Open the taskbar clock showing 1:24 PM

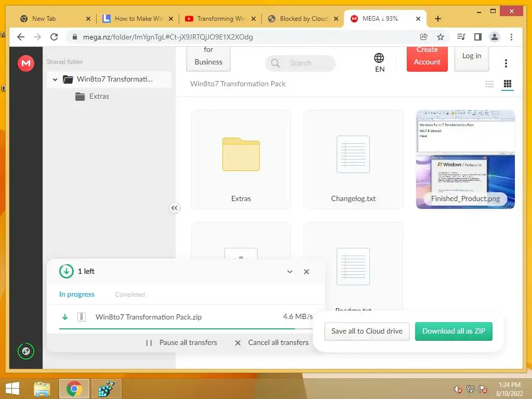tap(510, 389)
